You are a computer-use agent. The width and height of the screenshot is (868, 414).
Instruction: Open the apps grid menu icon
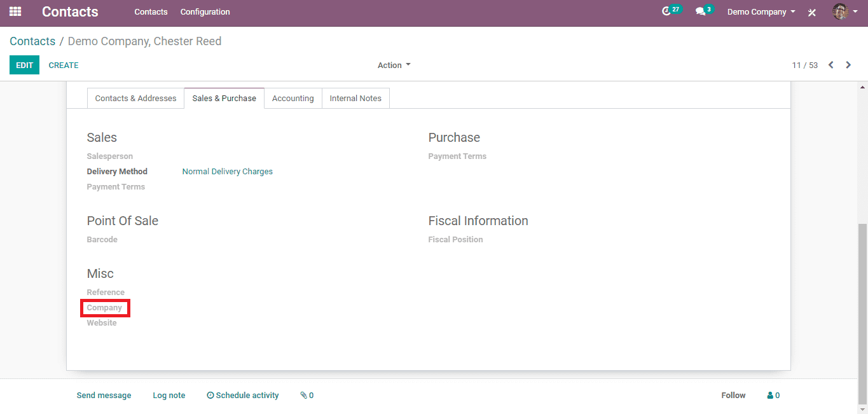coord(15,11)
